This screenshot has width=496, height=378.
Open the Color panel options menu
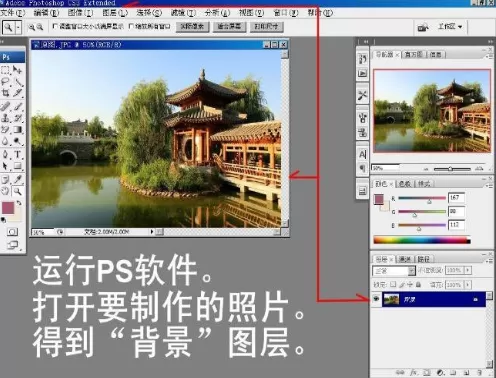(490, 186)
